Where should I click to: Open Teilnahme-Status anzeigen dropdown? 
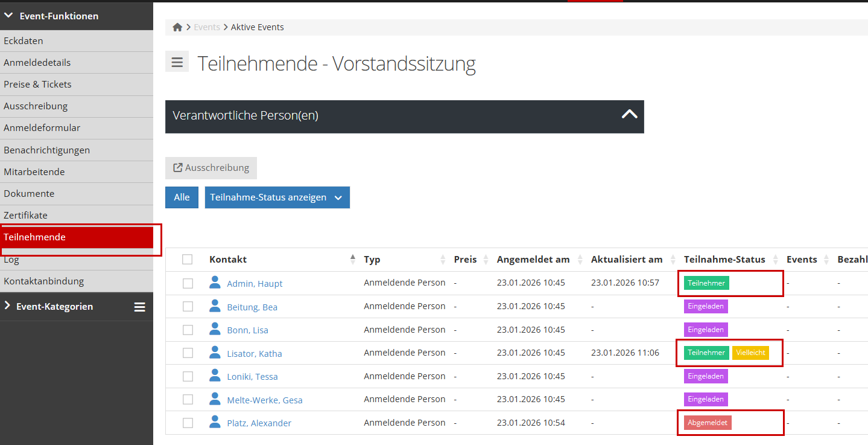pos(277,197)
